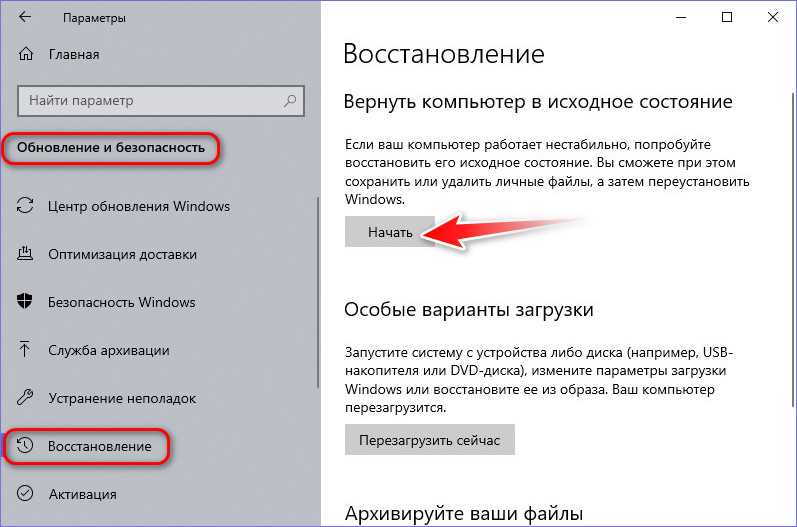Click the Начать button
Viewport: 797px width, 527px height.
[x=390, y=232]
